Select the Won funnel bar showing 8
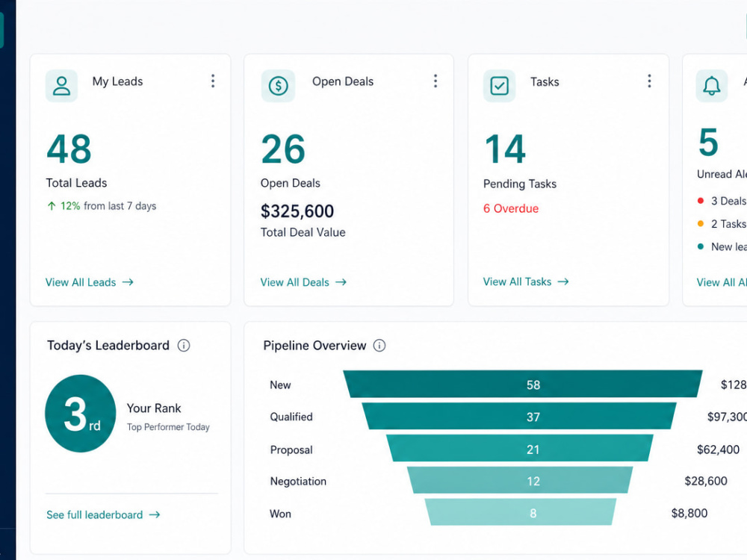This screenshot has width=747, height=560. (x=520, y=512)
